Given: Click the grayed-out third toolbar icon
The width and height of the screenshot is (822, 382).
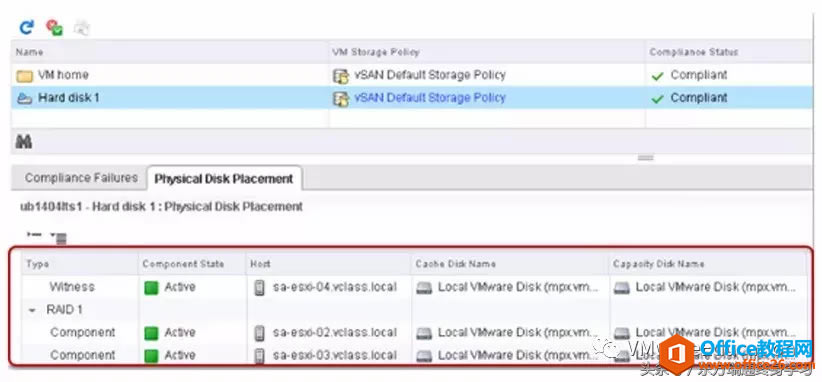Looking at the screenshot, I should [x=81, y=27].
